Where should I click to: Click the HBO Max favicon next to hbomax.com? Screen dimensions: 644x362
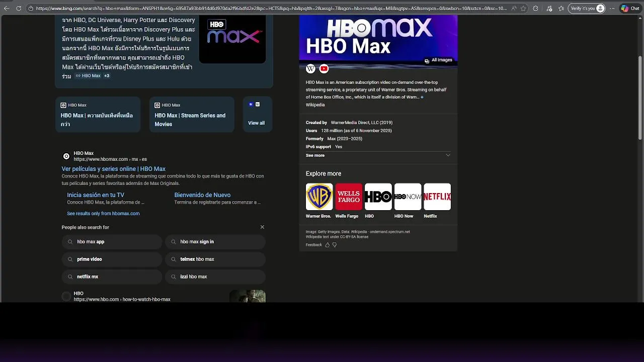pyautogui.click(x=66, y=156)
